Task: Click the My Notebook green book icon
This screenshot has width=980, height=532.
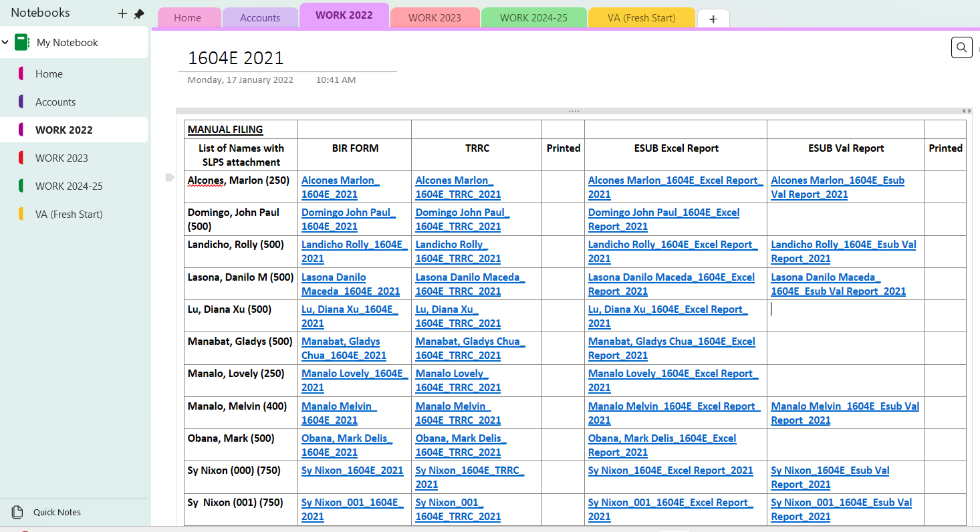Action: (x=22, y=42)
